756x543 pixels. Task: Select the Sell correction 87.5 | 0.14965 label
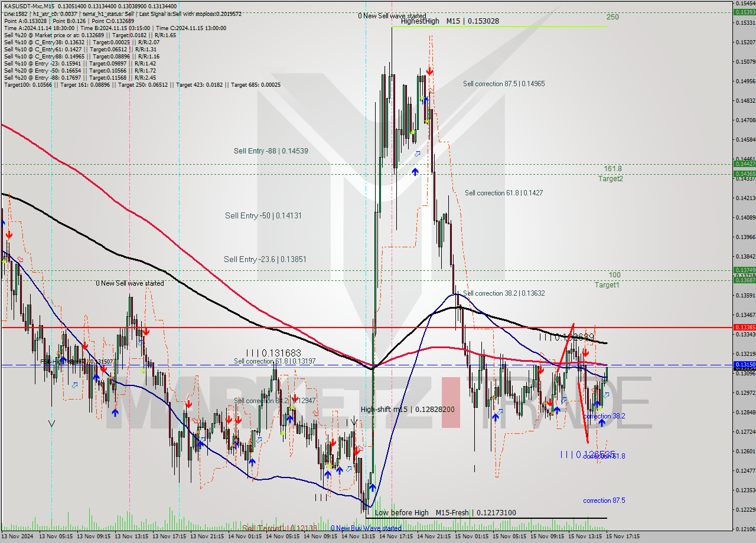point(504,84)
